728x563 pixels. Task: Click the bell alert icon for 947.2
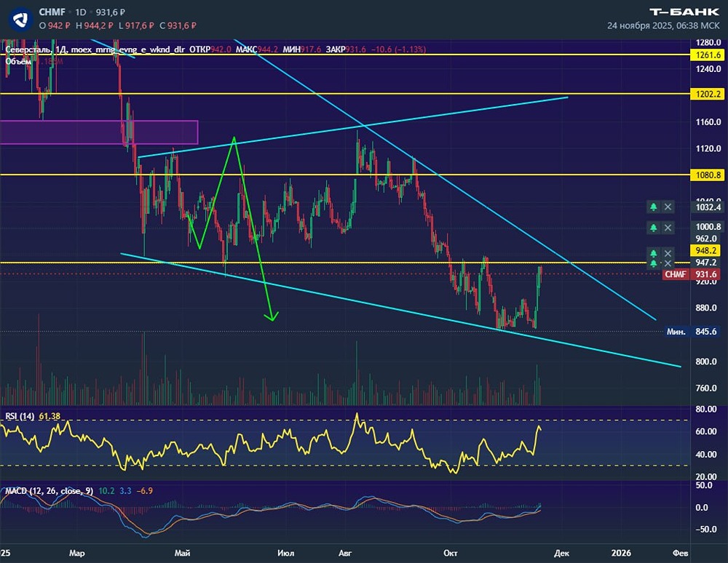coord(653,263)
